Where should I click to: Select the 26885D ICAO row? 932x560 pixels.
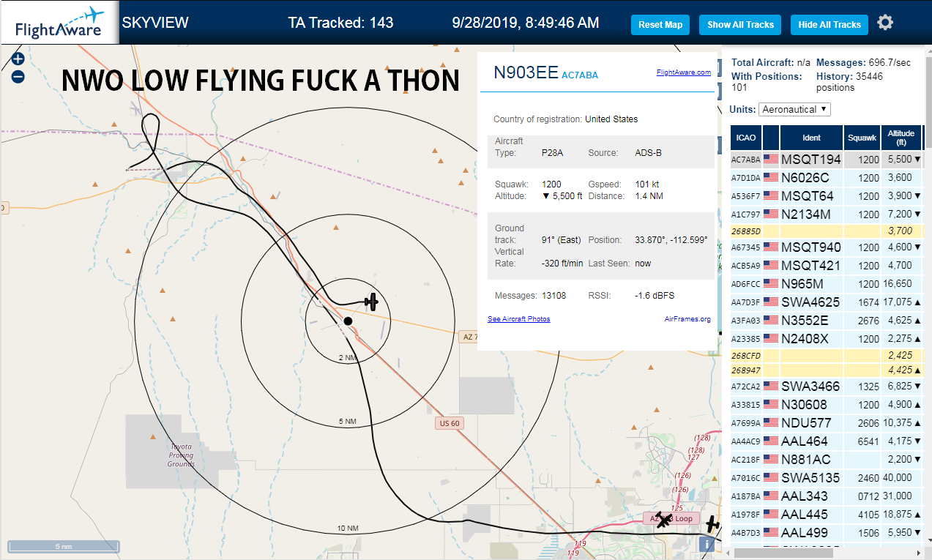pos(826,231)
